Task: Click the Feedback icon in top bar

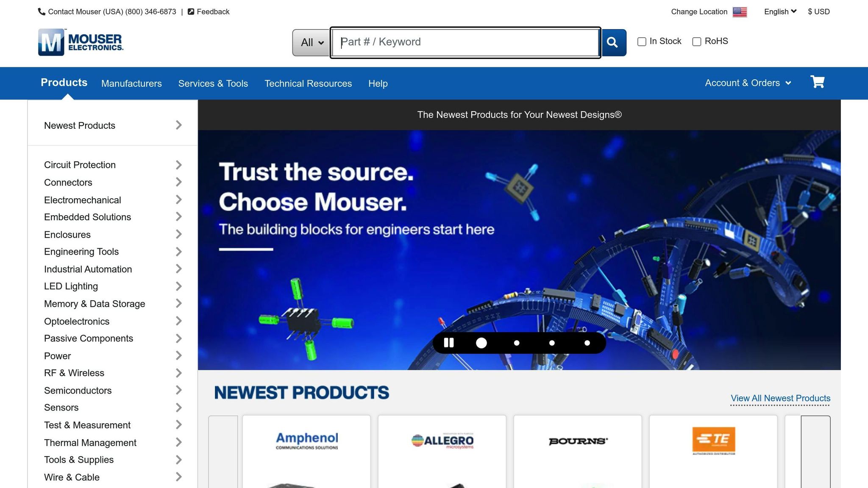Action: point(191,12)
